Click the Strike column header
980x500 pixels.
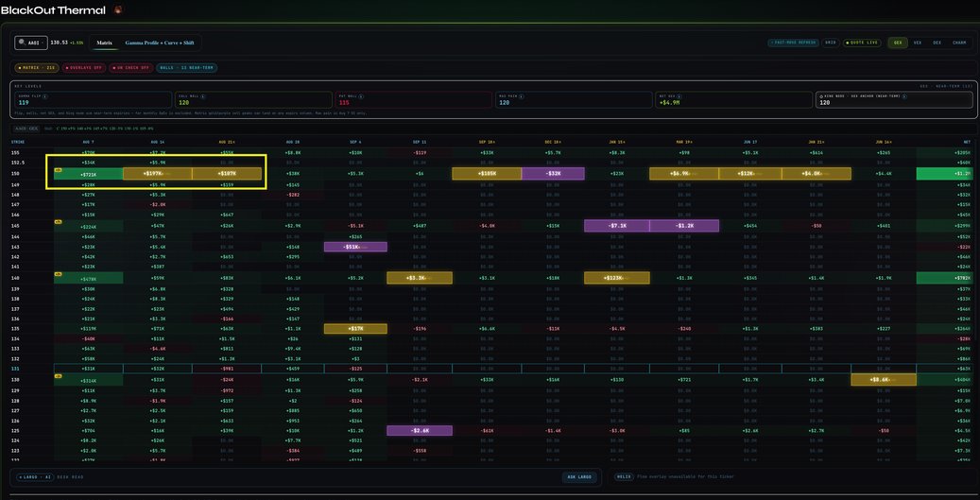tap(18, 142)
